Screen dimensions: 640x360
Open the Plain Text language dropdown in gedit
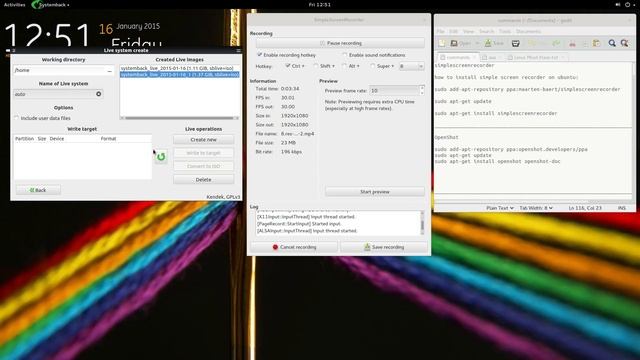click(500, 208)
